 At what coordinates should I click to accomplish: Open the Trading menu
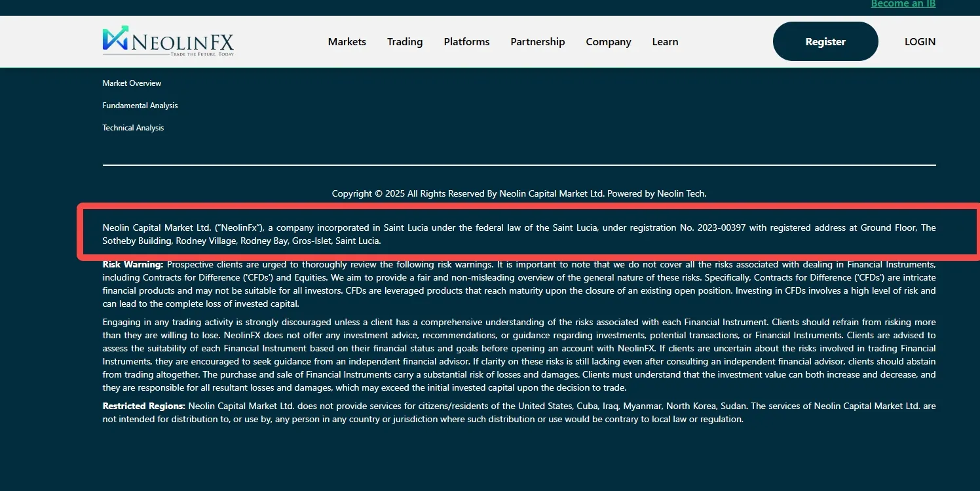405,41
